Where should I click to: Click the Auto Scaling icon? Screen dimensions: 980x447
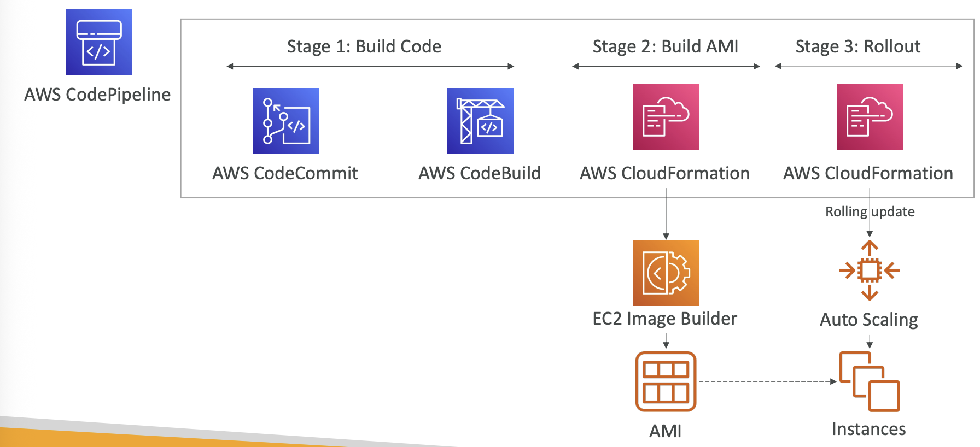click(870, 270)
